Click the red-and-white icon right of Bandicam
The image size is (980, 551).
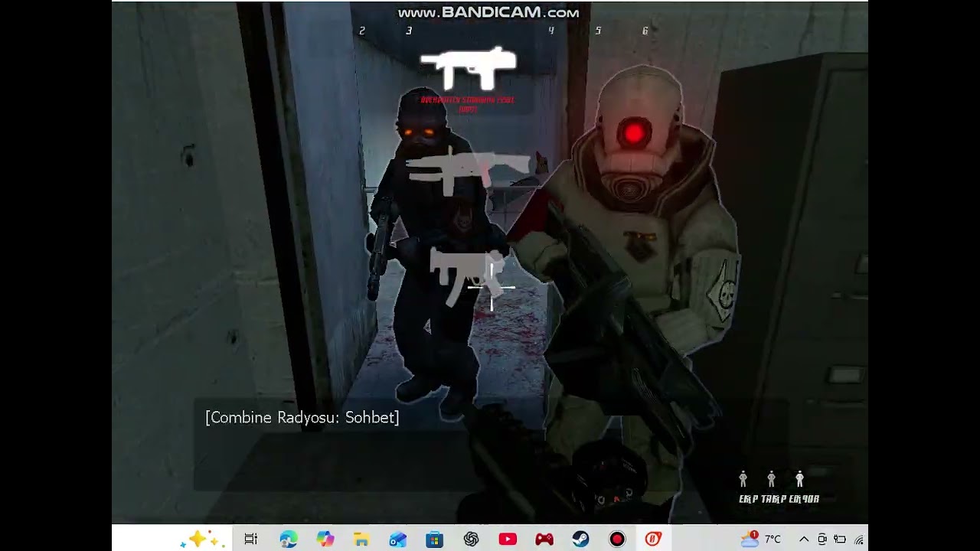(x=653, y=540)
